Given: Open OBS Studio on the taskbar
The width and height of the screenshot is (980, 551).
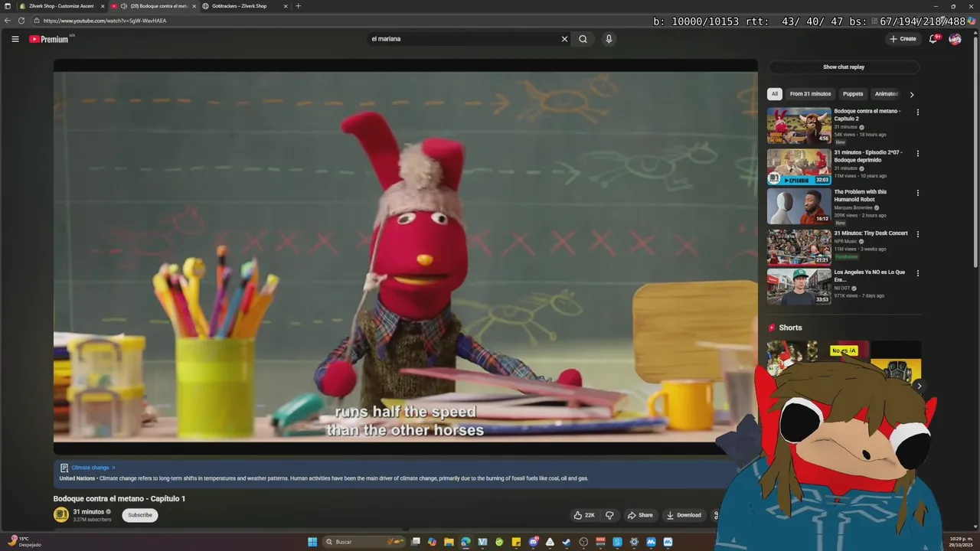Looking at the screenshot, I should click(x=583, y=542).
